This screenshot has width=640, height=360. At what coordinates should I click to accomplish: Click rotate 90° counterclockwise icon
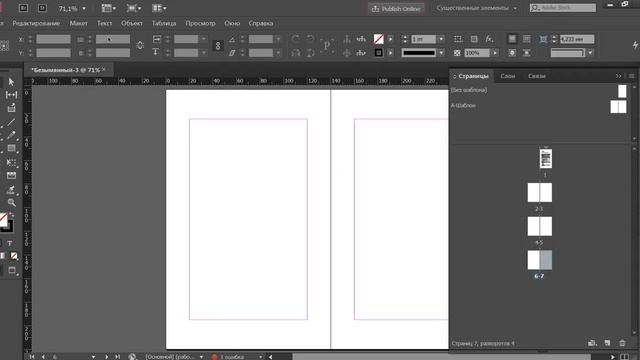click(310, 39)
